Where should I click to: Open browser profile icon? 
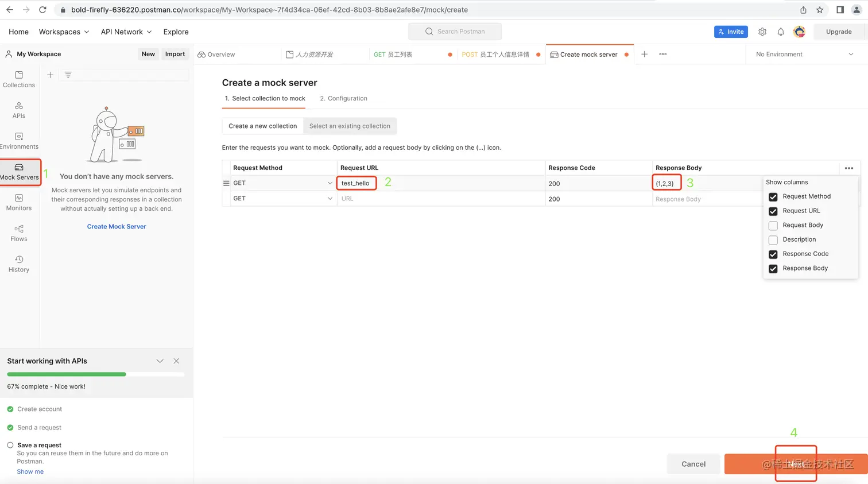pyautogui.click(x=857, y=10)
